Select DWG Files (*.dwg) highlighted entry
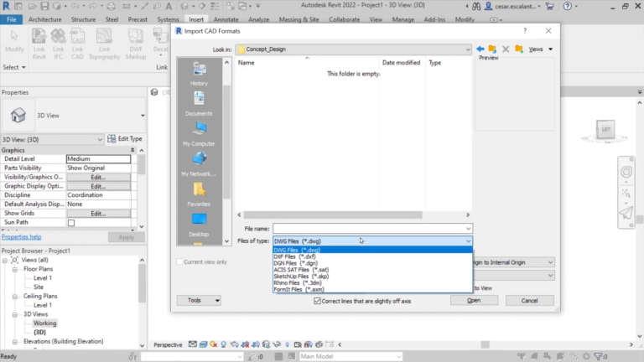 372,250
